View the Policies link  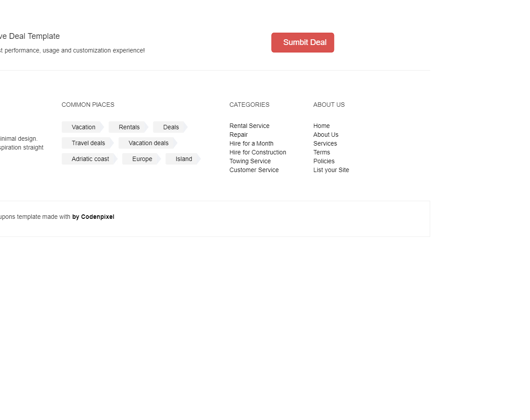(324, 161)
